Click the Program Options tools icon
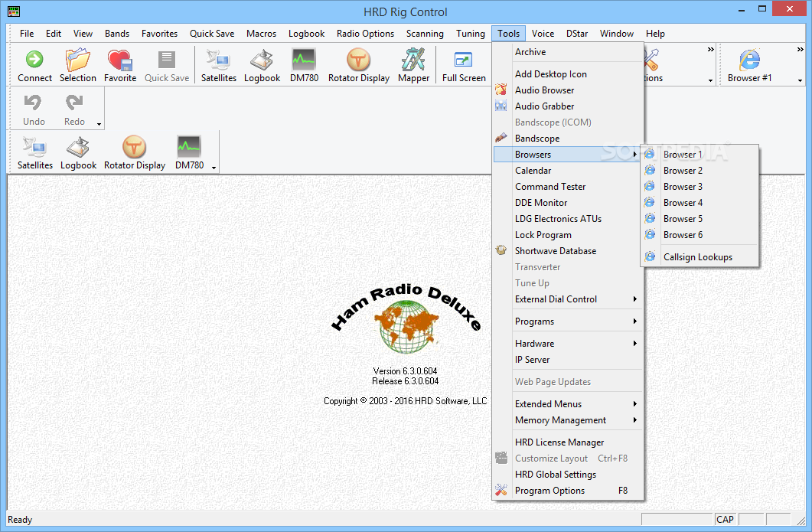This screenshot has height=532, width=812. coord(501,490)
